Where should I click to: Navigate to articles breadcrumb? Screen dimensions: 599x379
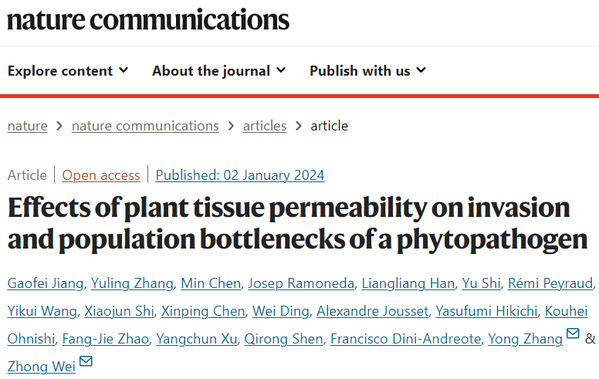(265, 126)
